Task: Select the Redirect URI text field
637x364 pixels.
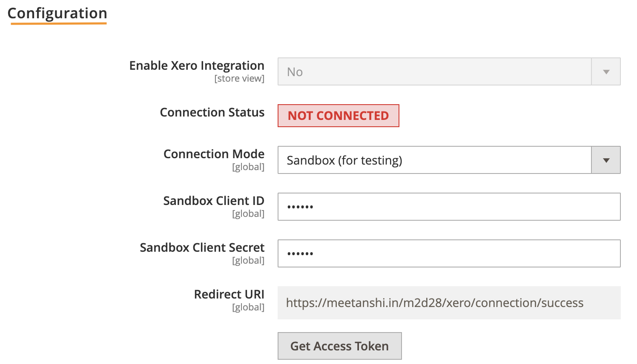Action: pyautogui.click(x=449, y=303)
